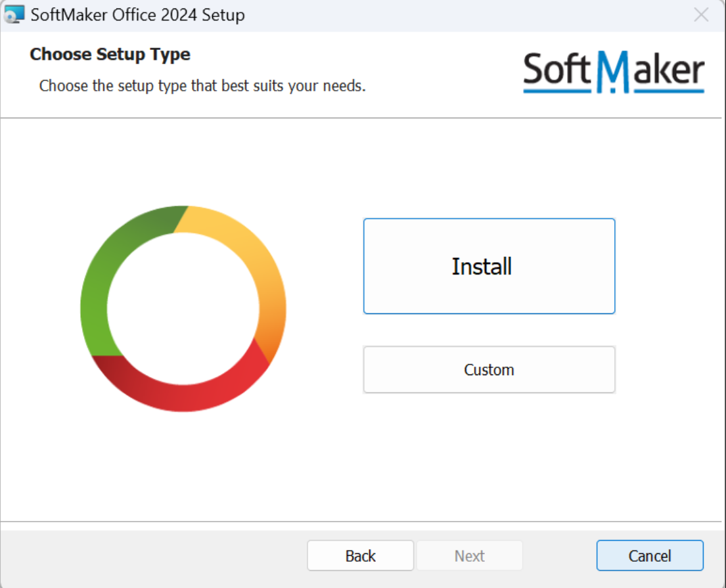The width and height of the screenshot is (726, 588).
Task: Click the grayed-out Next button
Action: (470, 555)
